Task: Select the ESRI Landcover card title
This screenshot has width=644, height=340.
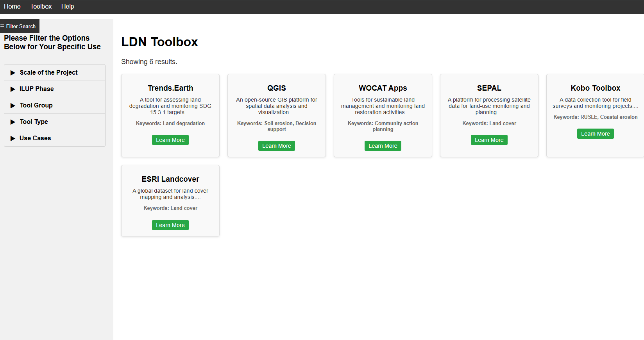Action: coord(170,179)
